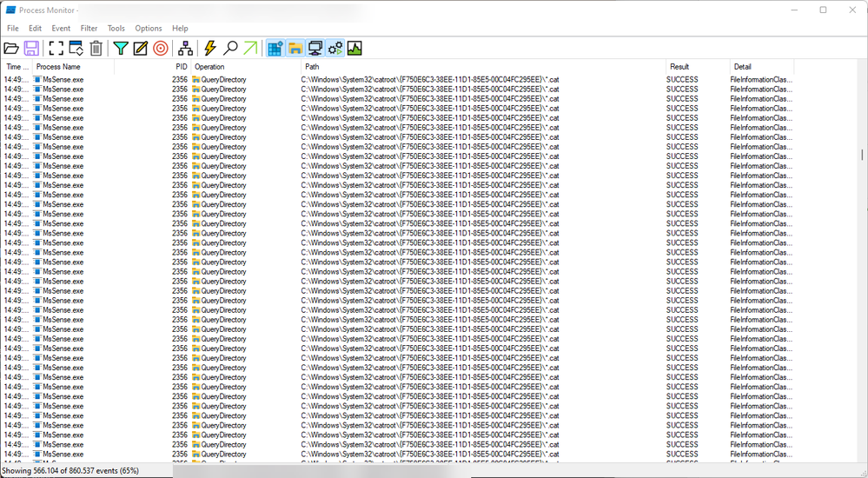The image size is (868, 478).
Task: Sort by the Result column header
Action: tap(698, 66)
